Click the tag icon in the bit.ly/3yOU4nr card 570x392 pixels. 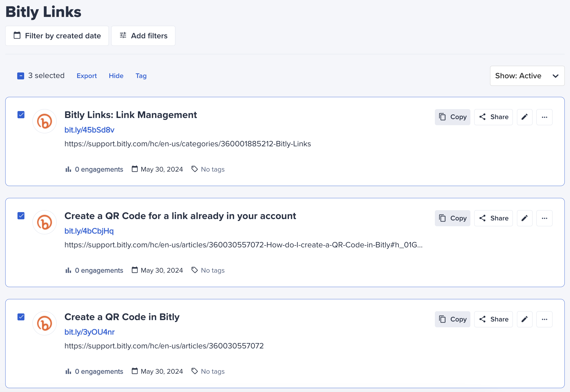point(195,371)
